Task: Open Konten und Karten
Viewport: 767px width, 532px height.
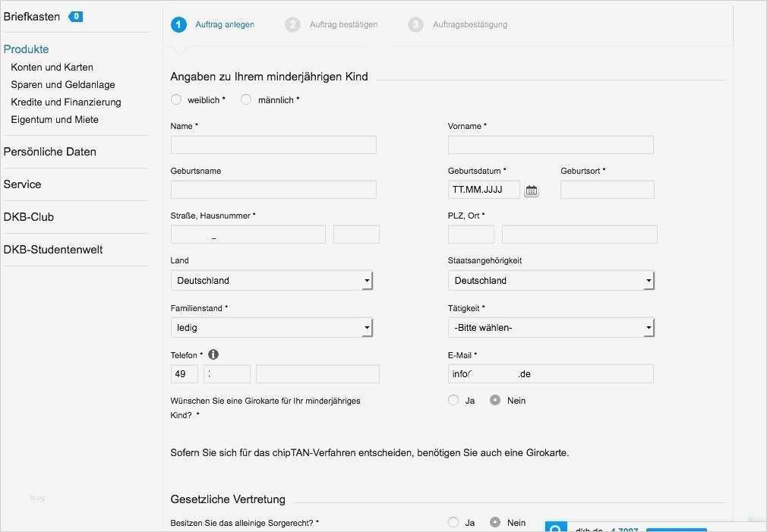Action: [x=52, y=67]
